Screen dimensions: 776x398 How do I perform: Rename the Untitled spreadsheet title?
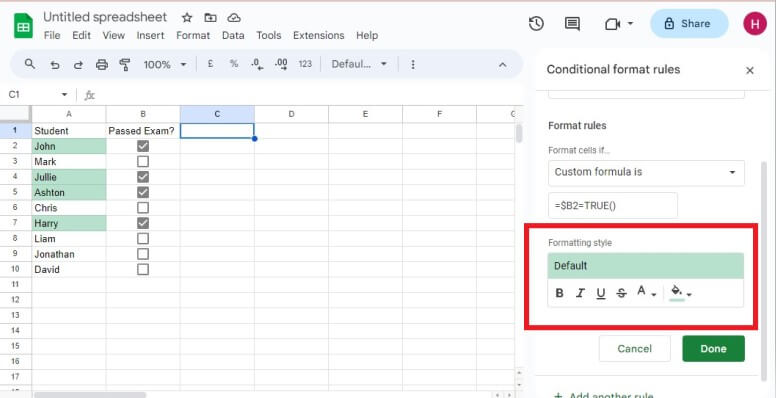tap(105, 17)
